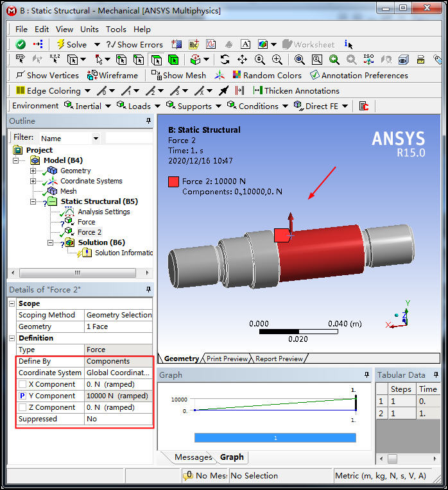Toggle the Y Component parameter checkbox

(x=22, y=396)
